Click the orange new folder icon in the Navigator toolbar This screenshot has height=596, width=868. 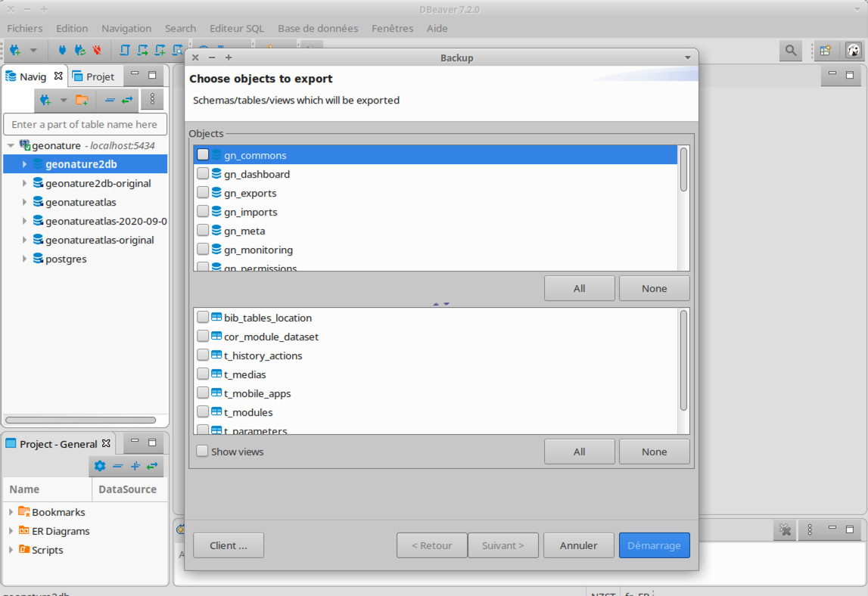click(82, 100)
